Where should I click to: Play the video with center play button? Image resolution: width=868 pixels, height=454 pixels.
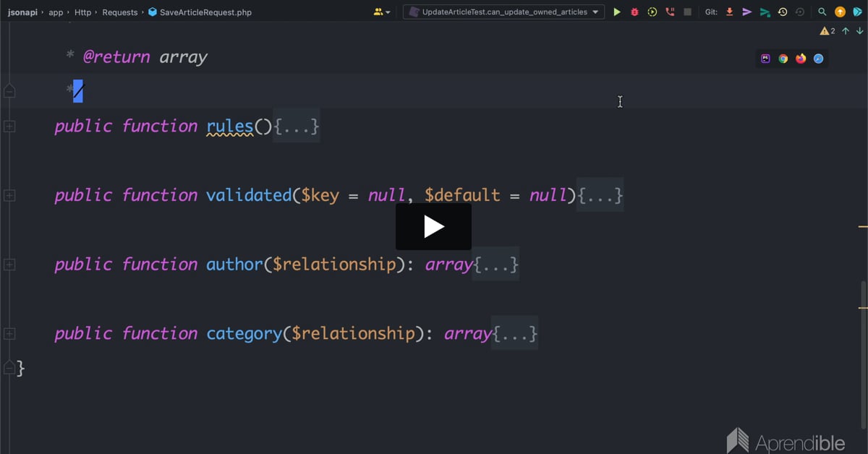coord(433,227)
